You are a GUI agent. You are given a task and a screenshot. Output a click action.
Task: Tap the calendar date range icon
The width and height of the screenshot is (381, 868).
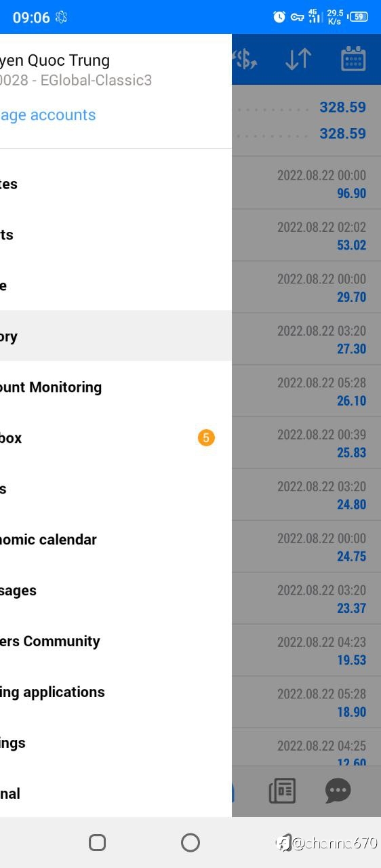point(353,60)
